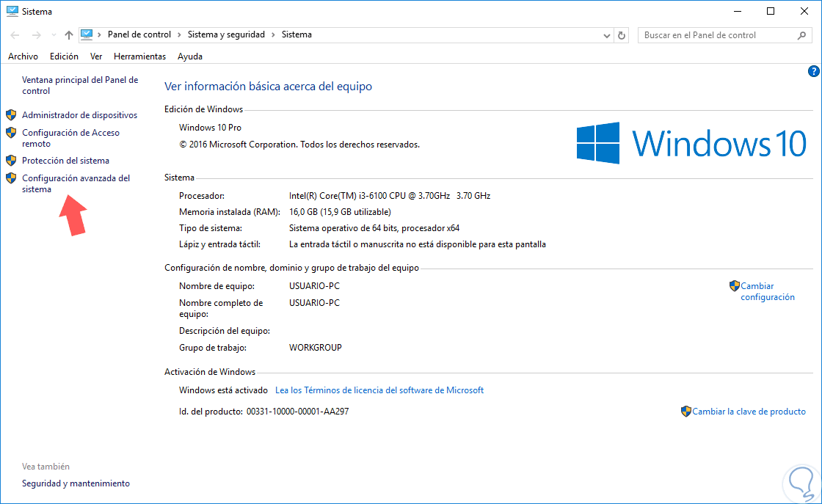Open the Edición menu
The image size is (822, 504).
click(x=64, y=56)
